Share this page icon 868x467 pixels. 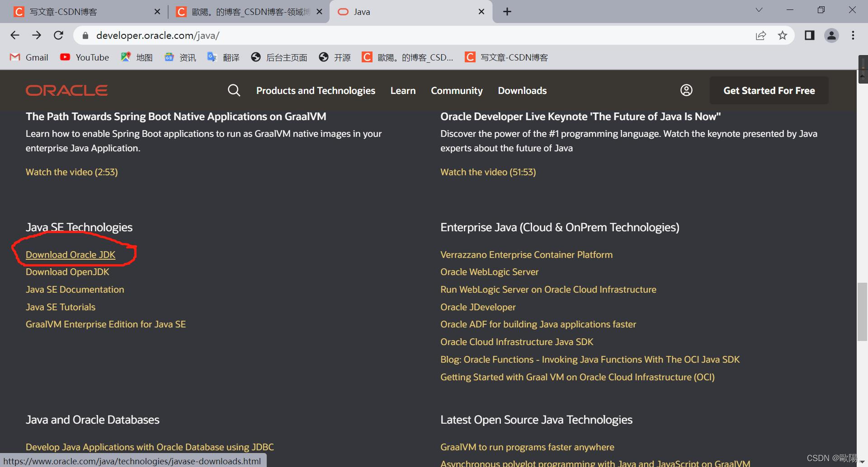coord(761,35)
